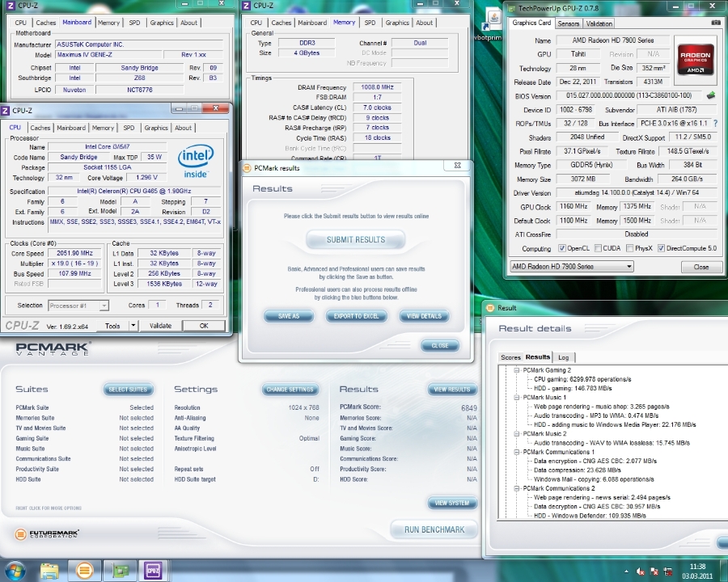The width and height of the screenshot is (728, 582).
Task: Collapse the PCMark Music 1 tree node
Action: point(516,397)
